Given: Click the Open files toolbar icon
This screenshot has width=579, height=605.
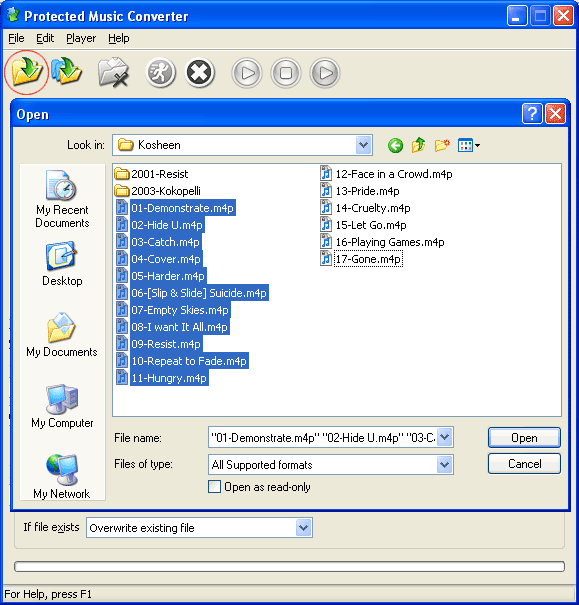Looking at the screenshot, I should (27, 71).
